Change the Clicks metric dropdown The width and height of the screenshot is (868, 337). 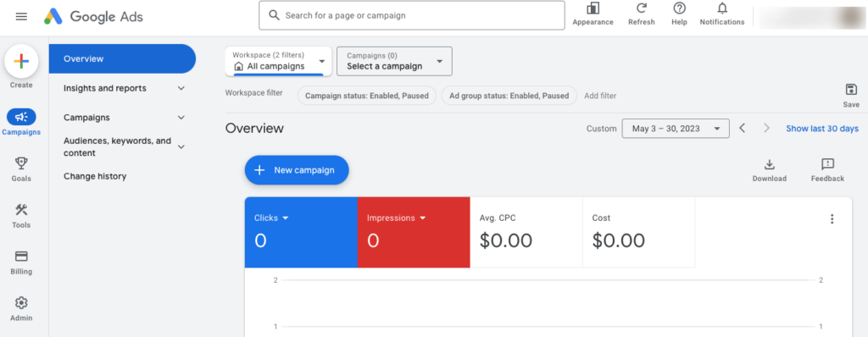[x=272, y=218]
